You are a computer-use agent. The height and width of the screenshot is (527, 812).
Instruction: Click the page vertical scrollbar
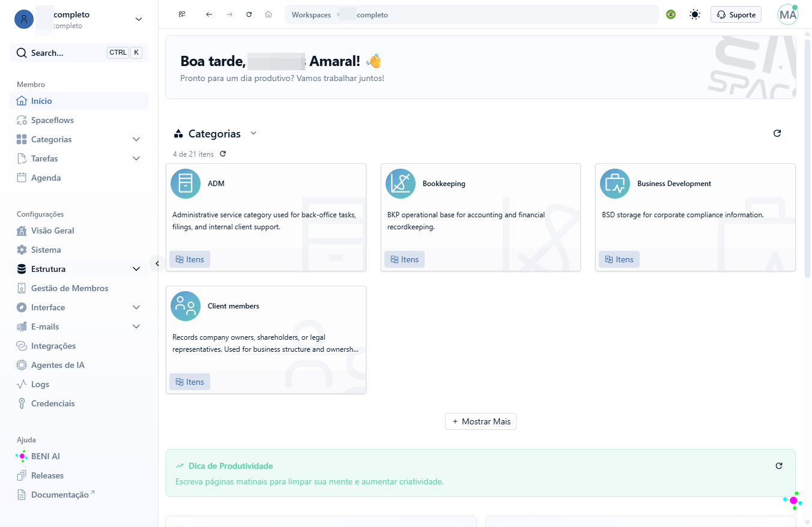coord(807,157)
